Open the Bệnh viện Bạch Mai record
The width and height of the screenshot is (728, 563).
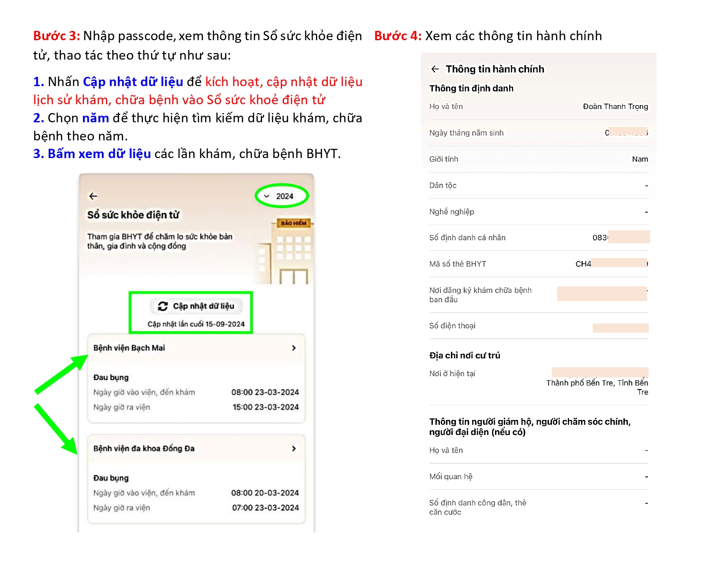click(x=129, y=348)
